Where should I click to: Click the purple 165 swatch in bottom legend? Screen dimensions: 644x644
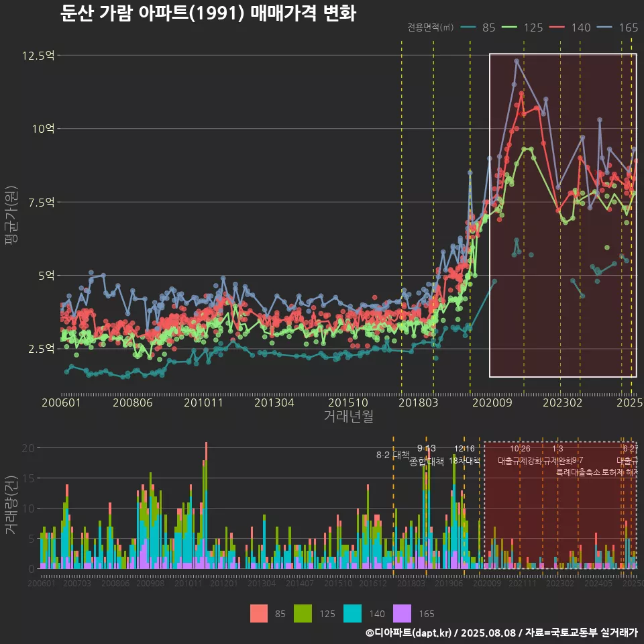[402, 614]
